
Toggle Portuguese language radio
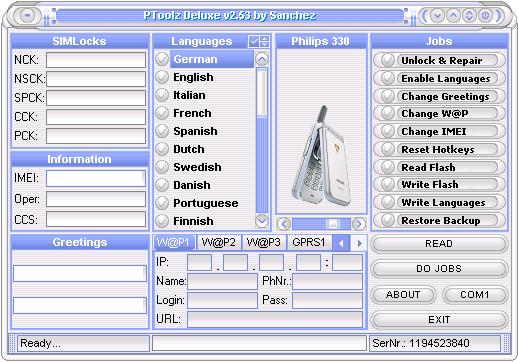pyautogui.click(x=162, y=203)
